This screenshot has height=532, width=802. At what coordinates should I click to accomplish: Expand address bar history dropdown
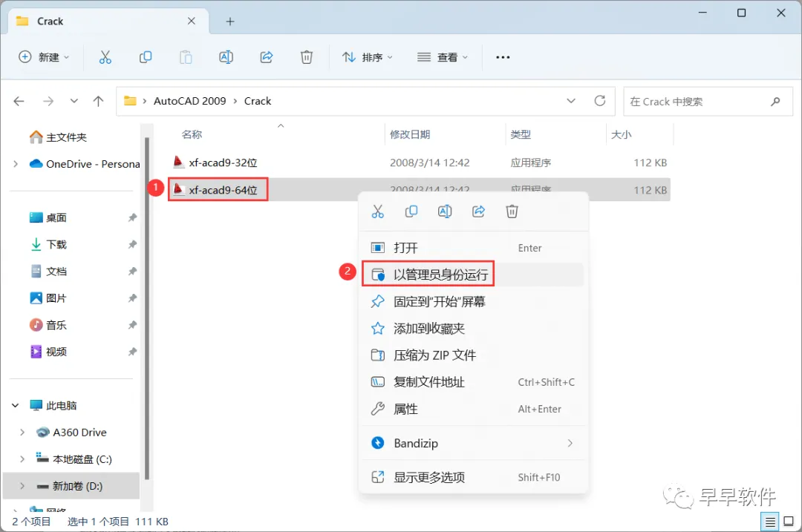coord(571,101)
